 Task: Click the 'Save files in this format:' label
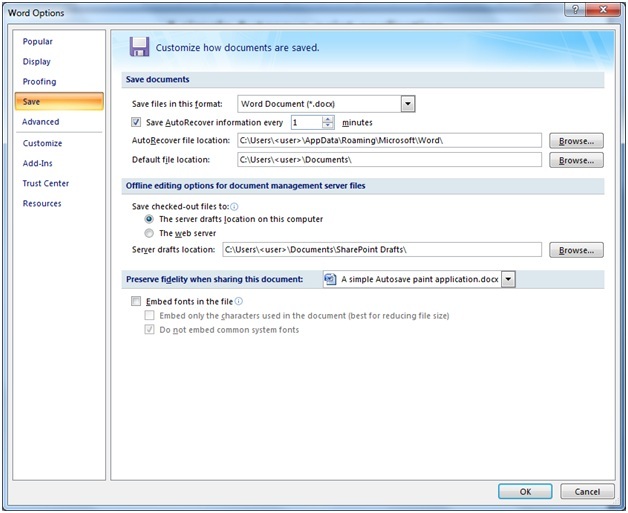pos(177,104)
